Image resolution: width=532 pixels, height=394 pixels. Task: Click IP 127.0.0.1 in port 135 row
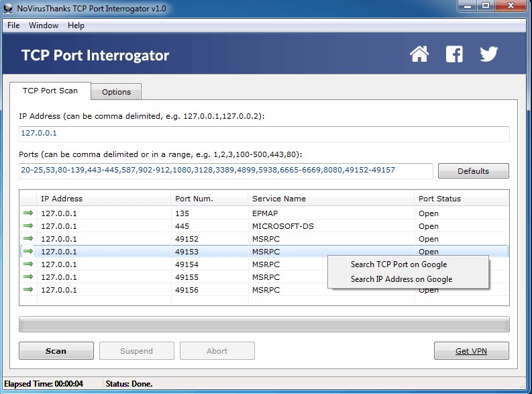58,213
